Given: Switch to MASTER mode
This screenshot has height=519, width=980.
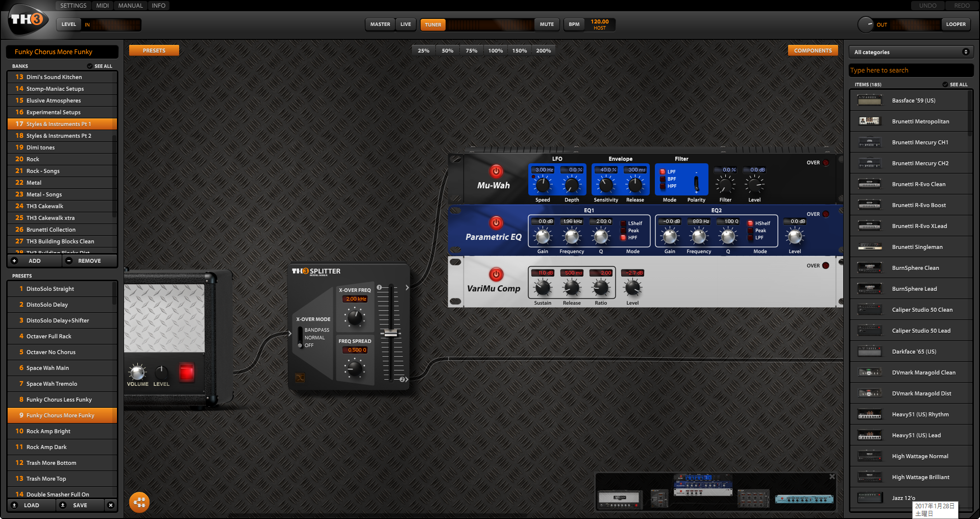Looking at the screenshot, I should pyautogui.click(x=380, y=24).
